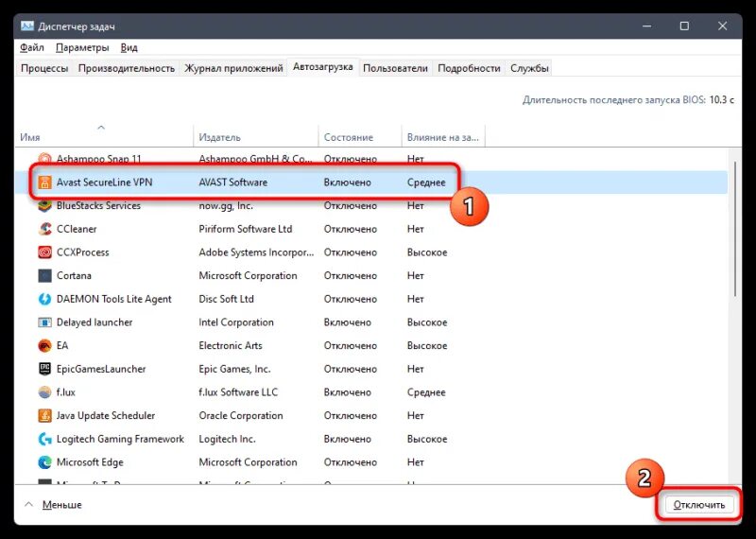
Task: Click the Electronic Arts publisher cell
Action: click(x=231, y=345)
